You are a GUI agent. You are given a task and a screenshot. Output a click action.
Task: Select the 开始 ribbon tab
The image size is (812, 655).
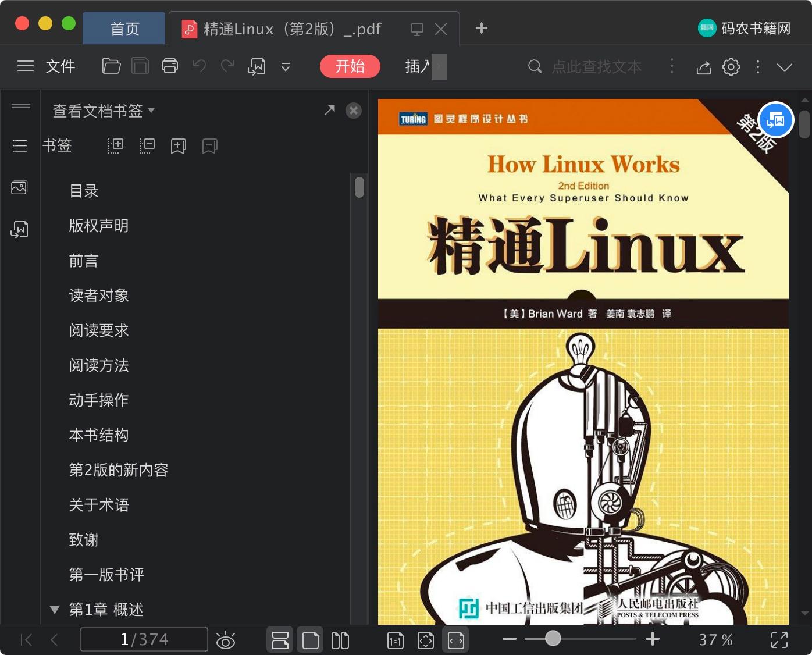(350, 66)
